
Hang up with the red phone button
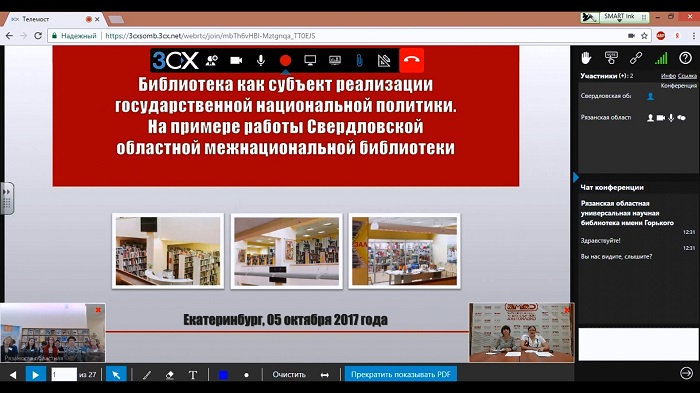click(x=411, y=60)
